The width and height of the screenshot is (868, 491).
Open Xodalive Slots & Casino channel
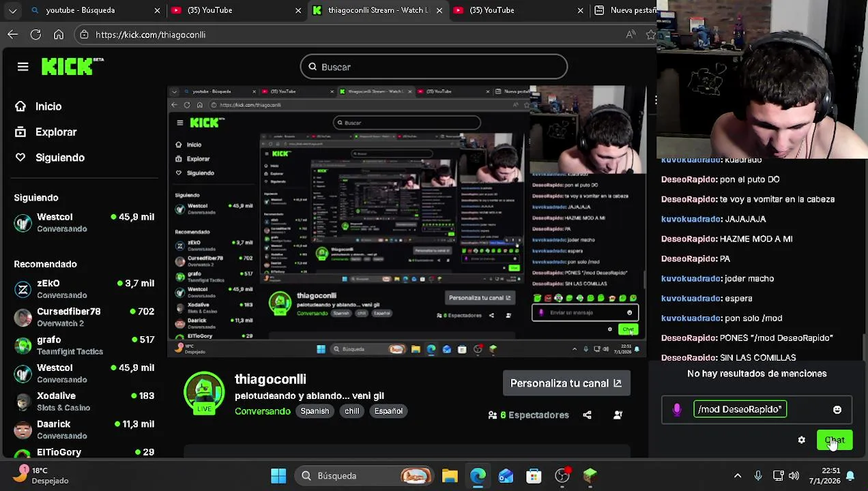point(85,402)
